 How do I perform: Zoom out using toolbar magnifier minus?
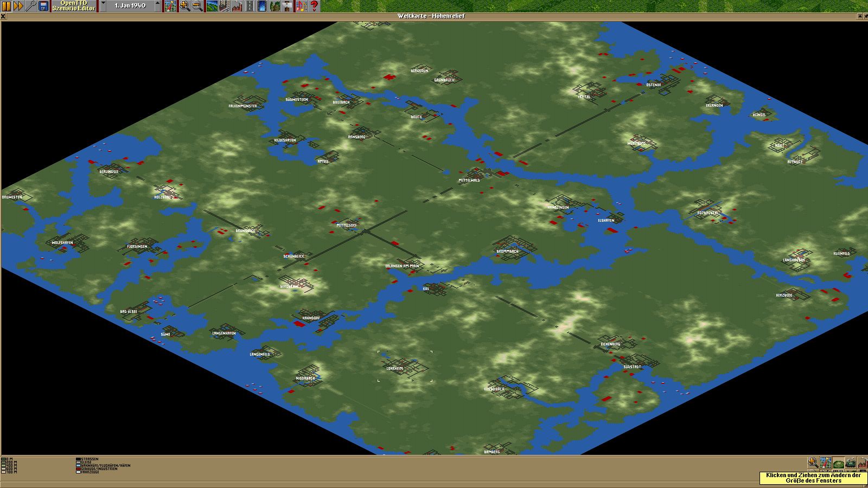197,6
